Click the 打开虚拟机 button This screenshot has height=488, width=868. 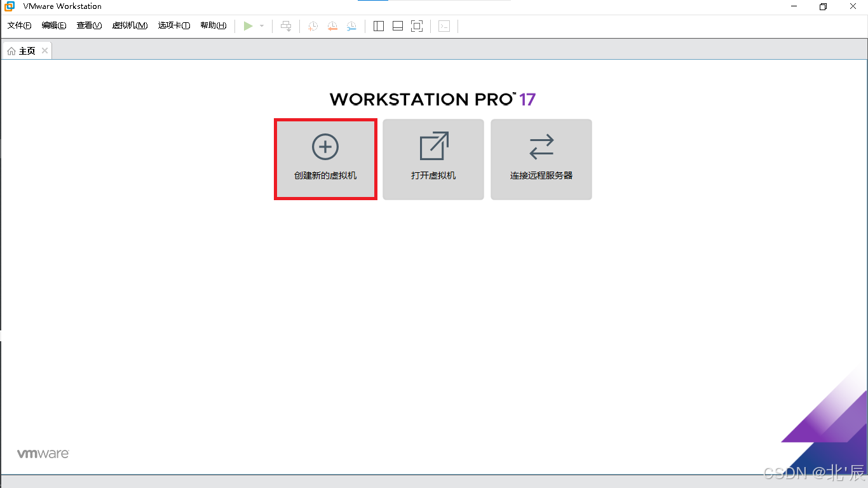433,159
